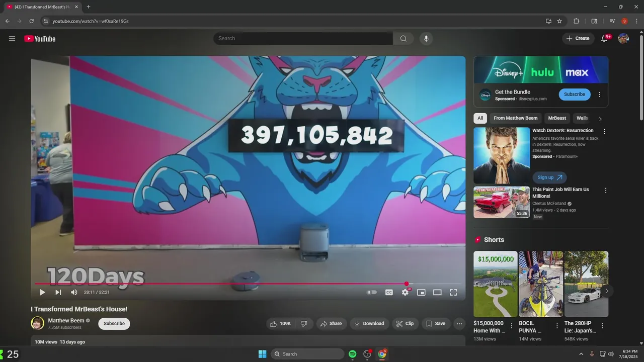Viewport: 644px width, 362px height.
Task: Open options for The 280HP Lie short
Action: pyautogui.click(x=602, y=326)
